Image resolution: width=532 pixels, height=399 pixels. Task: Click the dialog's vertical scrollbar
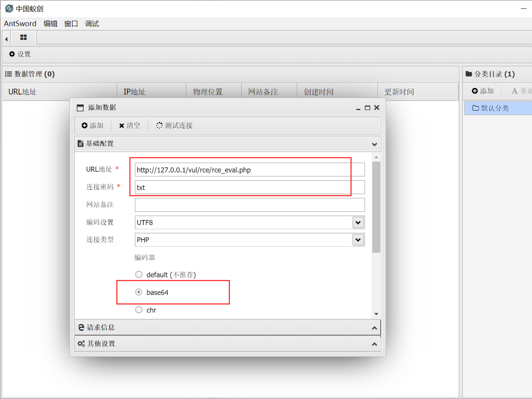point(376,207)
